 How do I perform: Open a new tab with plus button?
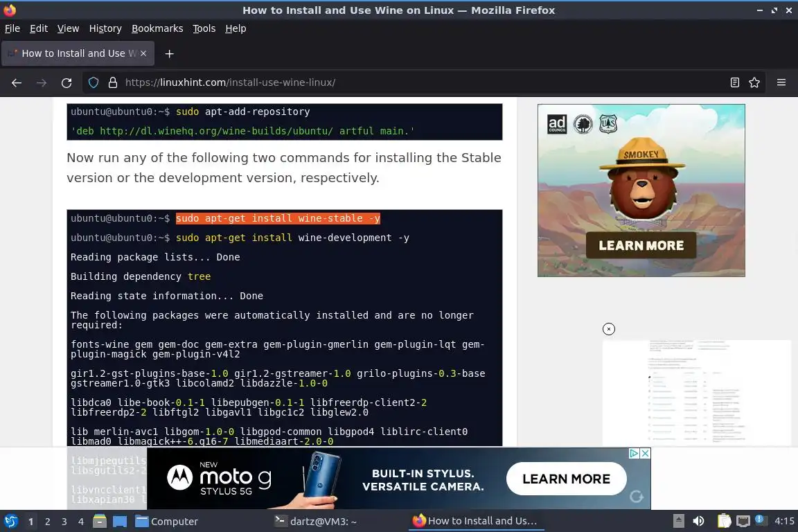[170, 53]
